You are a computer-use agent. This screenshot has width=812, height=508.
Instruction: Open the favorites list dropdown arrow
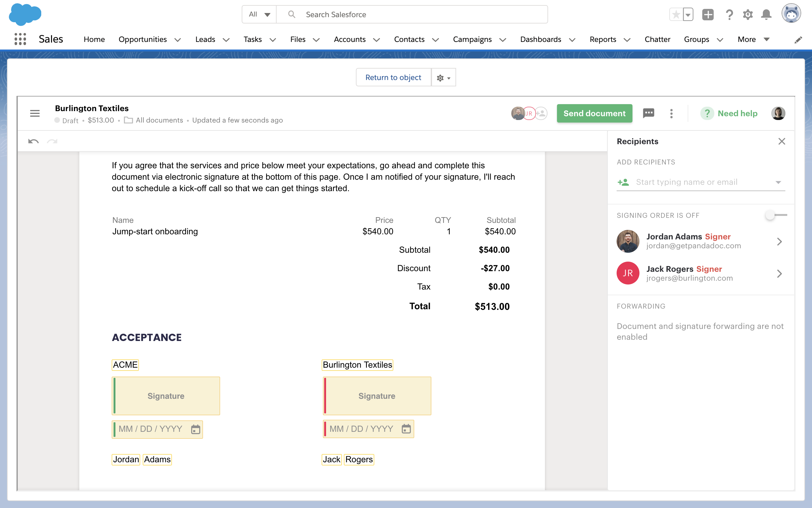tap(688, 15)
